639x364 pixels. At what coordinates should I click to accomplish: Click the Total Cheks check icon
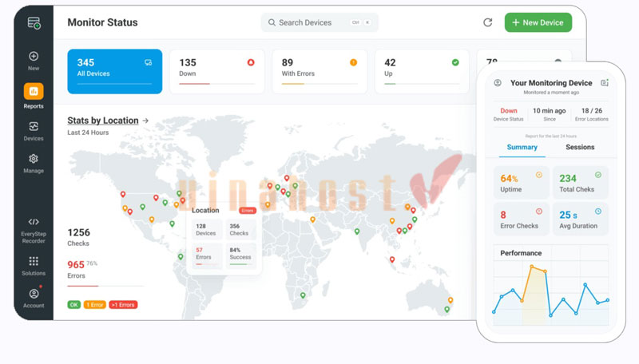point(597,175)
